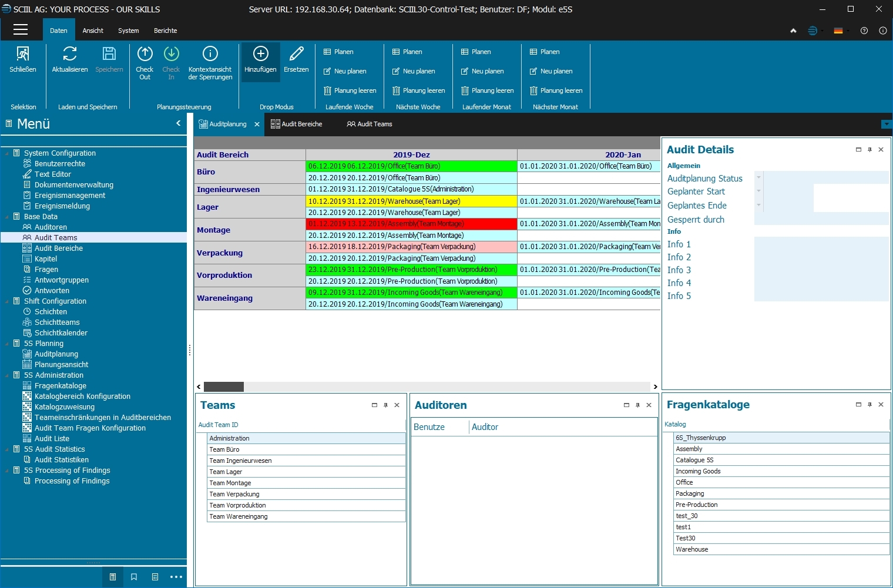Open the Auditplanung Status dropdown
893x588 pixels.
pyautogui.click(x=758, y=177)
